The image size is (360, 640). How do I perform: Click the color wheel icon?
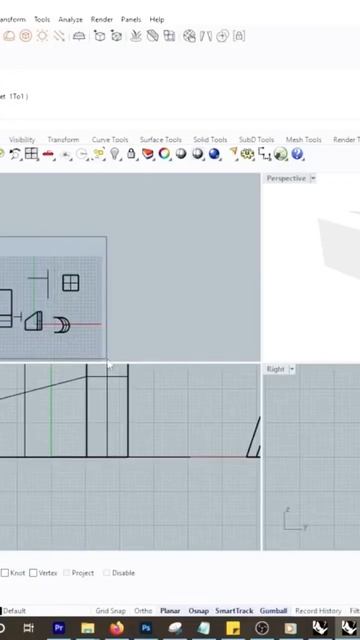pos(164,154)
